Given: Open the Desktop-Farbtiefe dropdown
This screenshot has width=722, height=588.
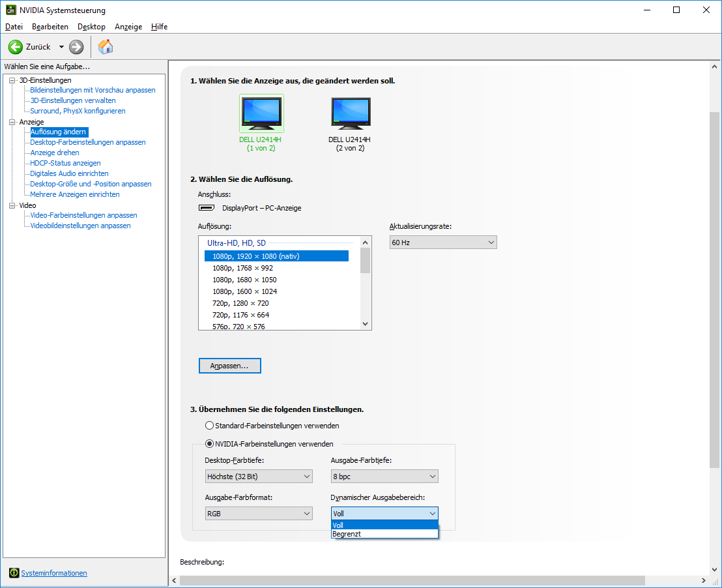Looking at the screenshot, I should (x=259, y=477).
